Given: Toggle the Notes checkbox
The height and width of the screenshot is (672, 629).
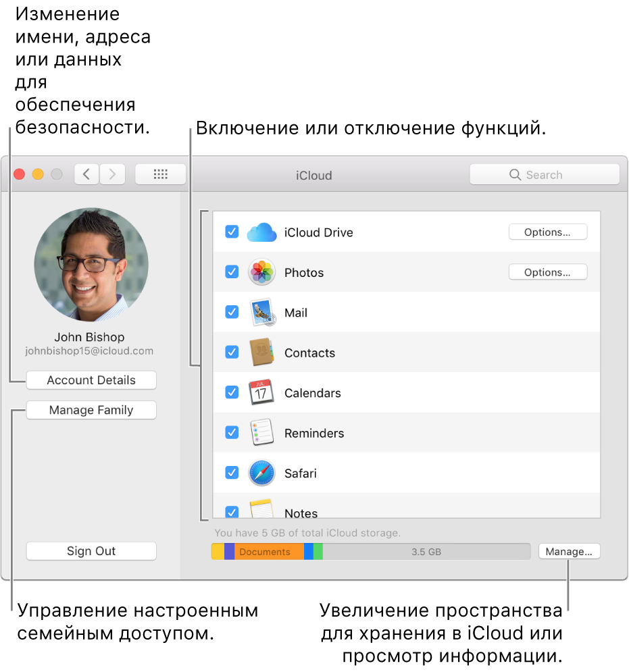Looking at the screenshot, I should point(232,512).
